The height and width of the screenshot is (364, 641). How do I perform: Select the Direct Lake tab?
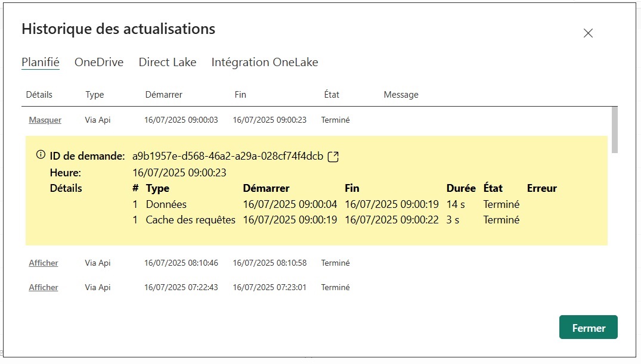[168, 62]
